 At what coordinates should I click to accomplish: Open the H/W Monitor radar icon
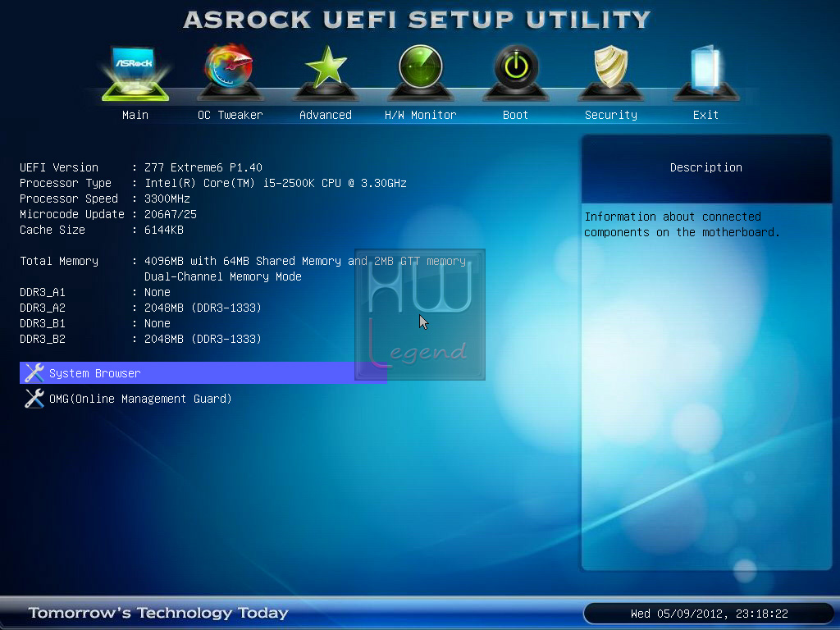(421, 72)
